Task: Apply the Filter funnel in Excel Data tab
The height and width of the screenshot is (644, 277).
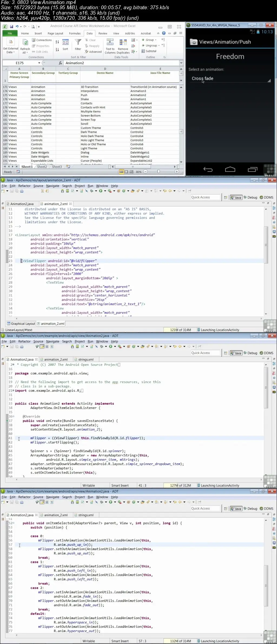Action: click(78, 45)
